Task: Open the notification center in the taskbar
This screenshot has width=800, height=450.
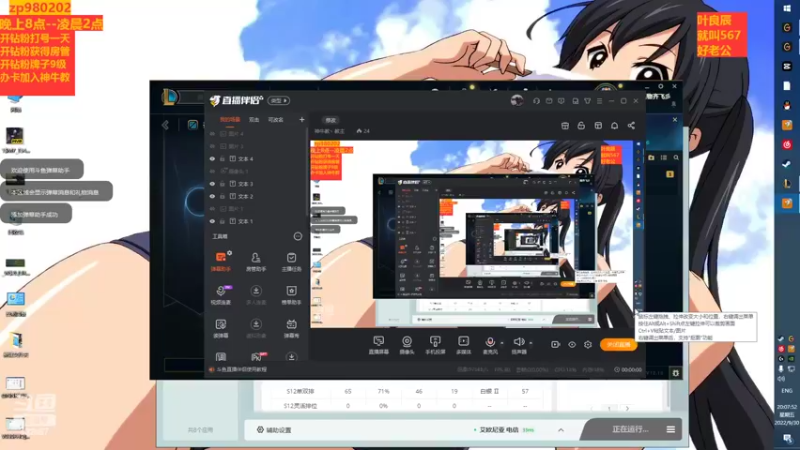Action: (787, 438)
